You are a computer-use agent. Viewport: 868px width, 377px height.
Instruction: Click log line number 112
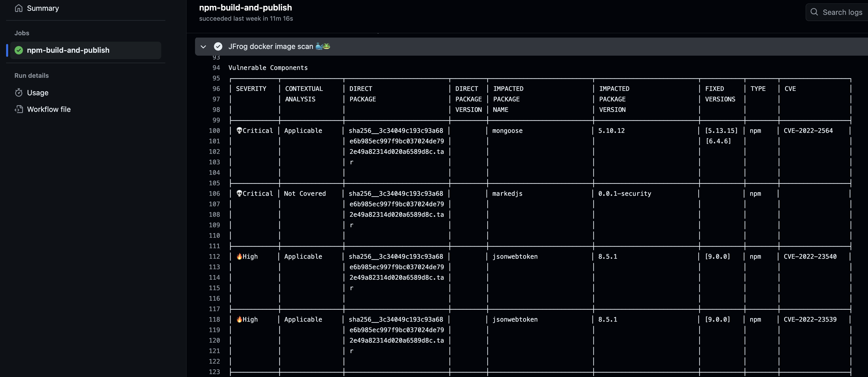pyautogui.click(x=214, y=256)
